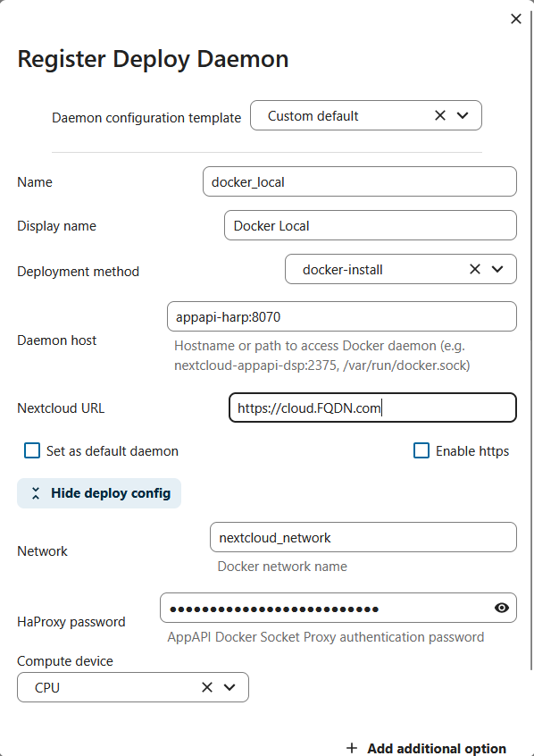
Task: Focus the Name input field
Action: click(x=360, y=181)
